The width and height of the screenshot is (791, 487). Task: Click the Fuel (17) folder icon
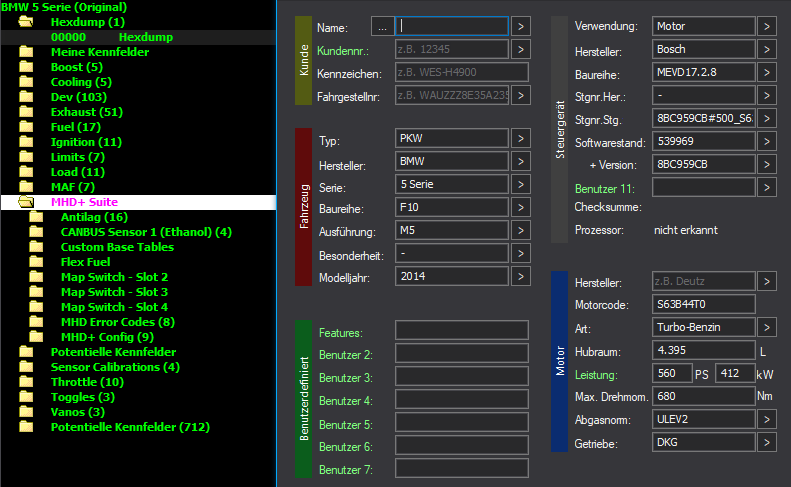click(x=26, y=127)
